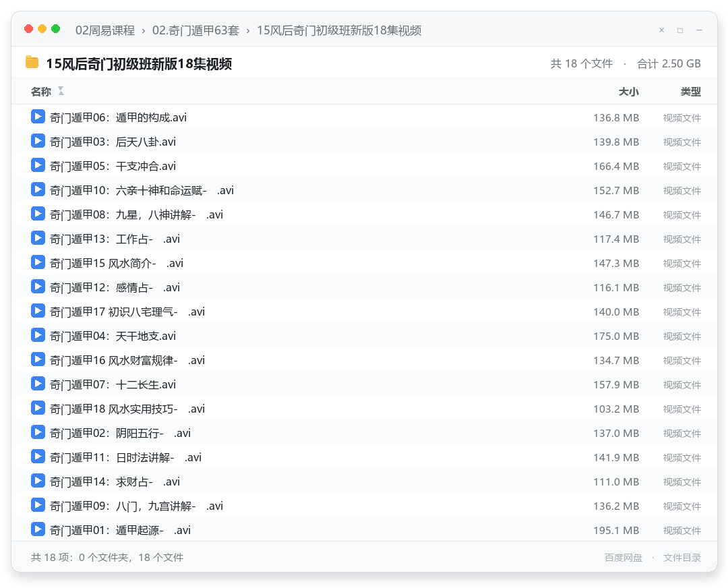The width and height of the screenshot is (728, 588).
Task: Sort by 名称 column header
Action: click(41, 92)
